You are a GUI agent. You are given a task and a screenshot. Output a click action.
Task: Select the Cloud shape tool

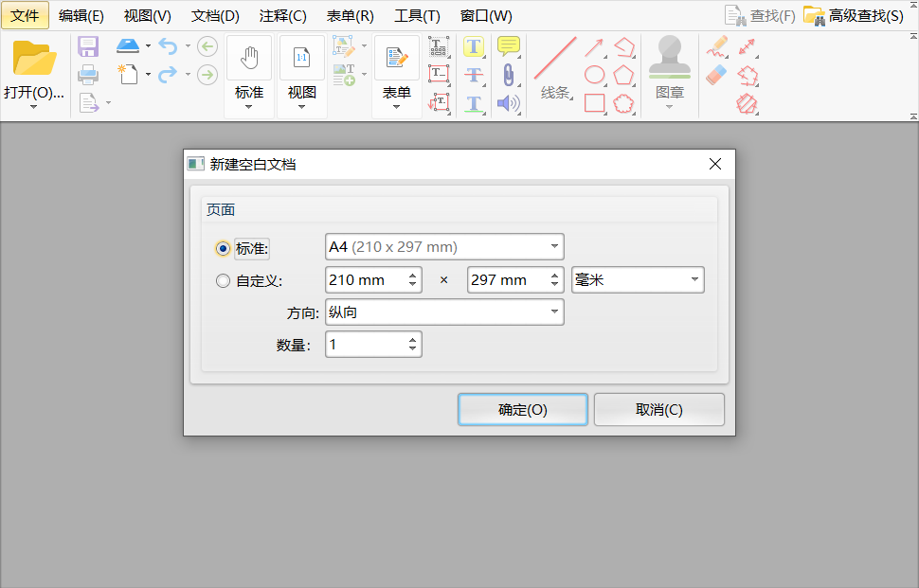coord(623,103)
